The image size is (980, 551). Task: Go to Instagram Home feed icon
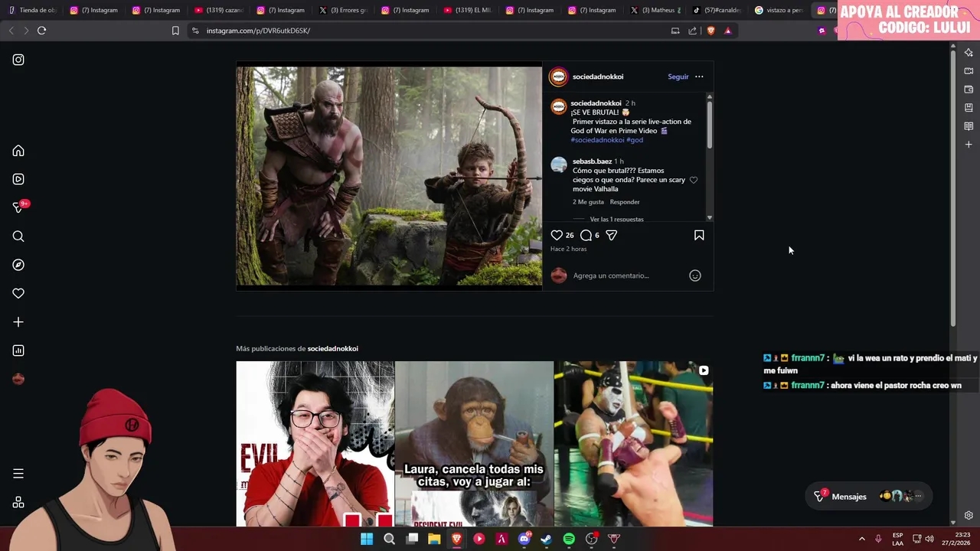[x=18, y=151]
